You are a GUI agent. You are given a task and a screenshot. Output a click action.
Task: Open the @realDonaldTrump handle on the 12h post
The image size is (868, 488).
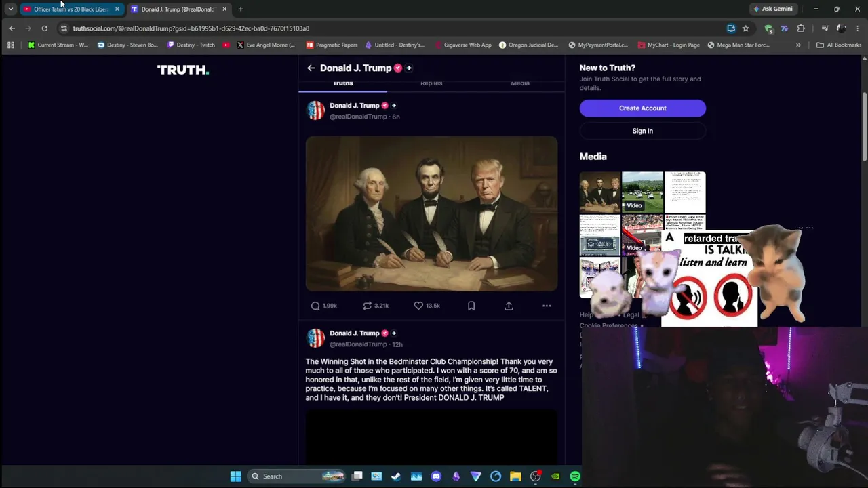pos(358,344)
